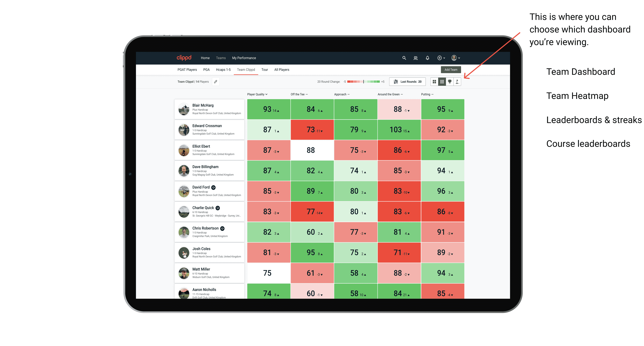Image resolution: width=644 pixels, height=346 pixels.
Task: Click the Add Team button
Action: [451, 69]
